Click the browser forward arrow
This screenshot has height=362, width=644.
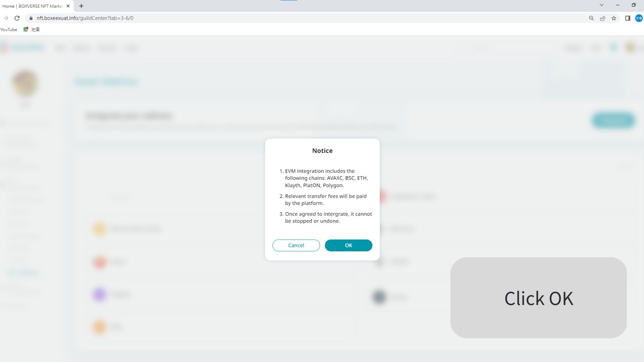click(x=6, y=18)
